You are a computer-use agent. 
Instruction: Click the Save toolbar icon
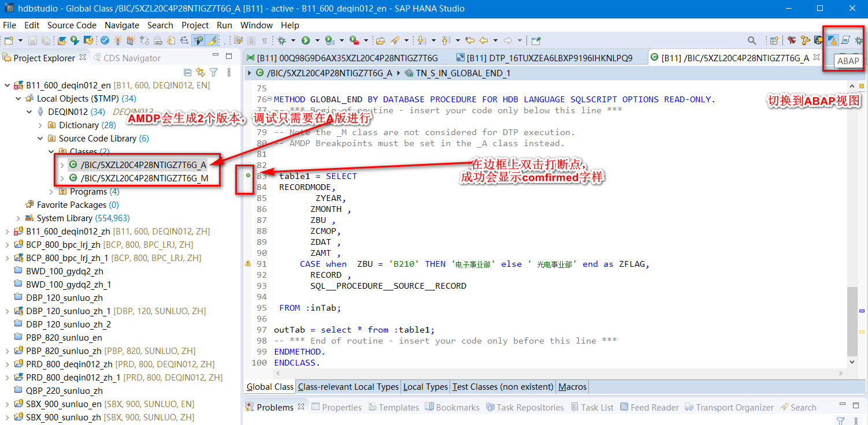(x=32, y=40)
